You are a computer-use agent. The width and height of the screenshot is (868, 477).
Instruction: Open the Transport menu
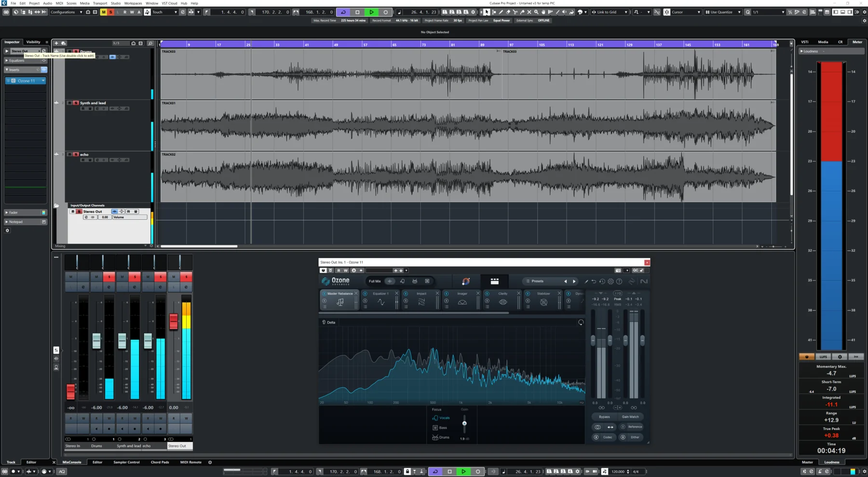[100, 3]
